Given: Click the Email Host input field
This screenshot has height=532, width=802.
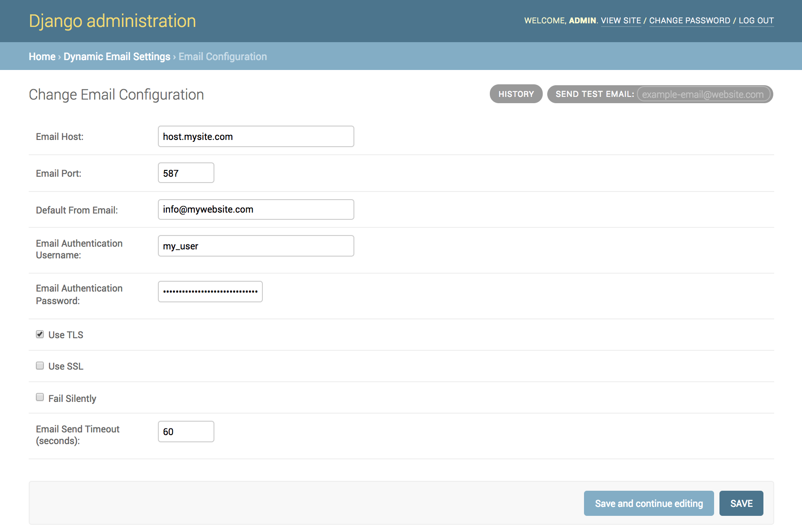Looking at the screenshot, I should pyautogui.click(x=256, y=136).
